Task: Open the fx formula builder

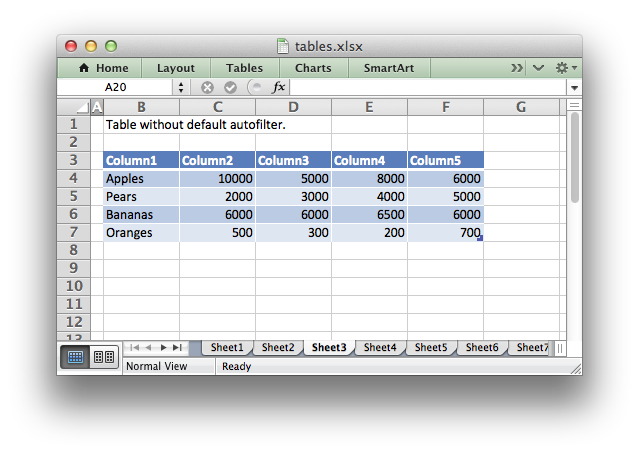Action: (x=278, y=87)
